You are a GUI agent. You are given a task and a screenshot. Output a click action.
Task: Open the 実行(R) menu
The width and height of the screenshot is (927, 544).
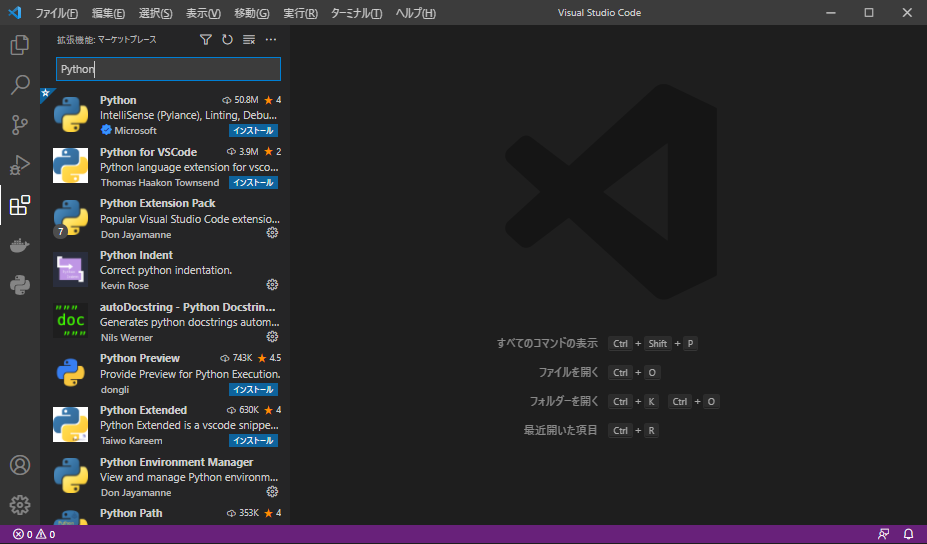click(x=300, y=13)
